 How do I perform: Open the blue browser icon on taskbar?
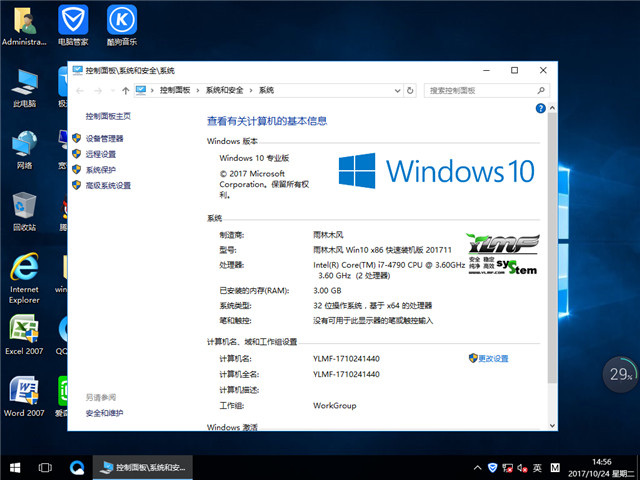[x=77, y=468]
